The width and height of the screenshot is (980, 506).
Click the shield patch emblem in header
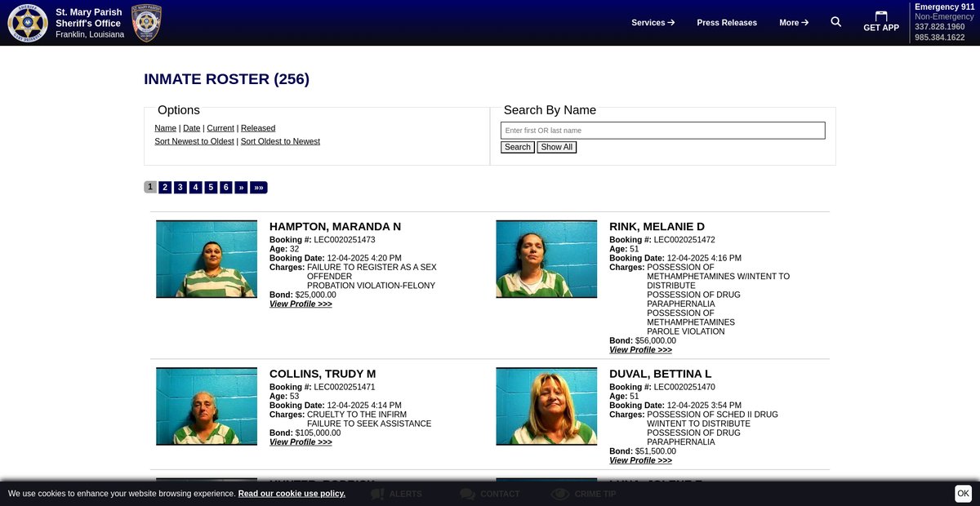click(146, 23)
